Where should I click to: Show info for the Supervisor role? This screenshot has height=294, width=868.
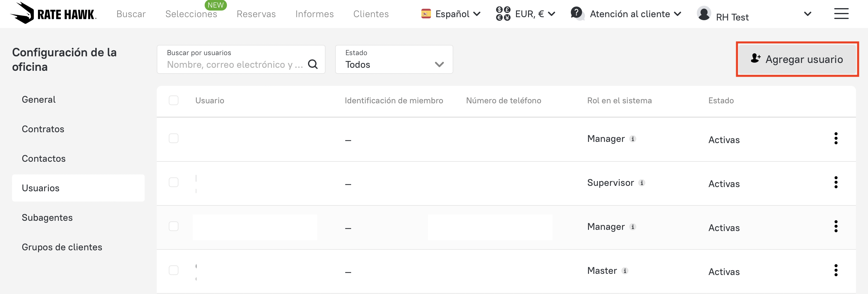pyautogui.click(x=642, y=183)
